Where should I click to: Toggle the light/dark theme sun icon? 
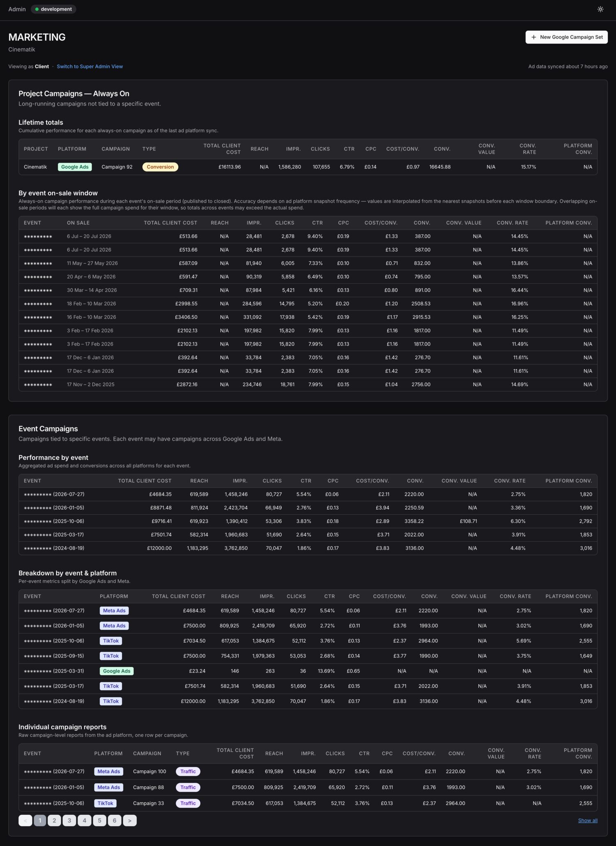tap(600, 9)
